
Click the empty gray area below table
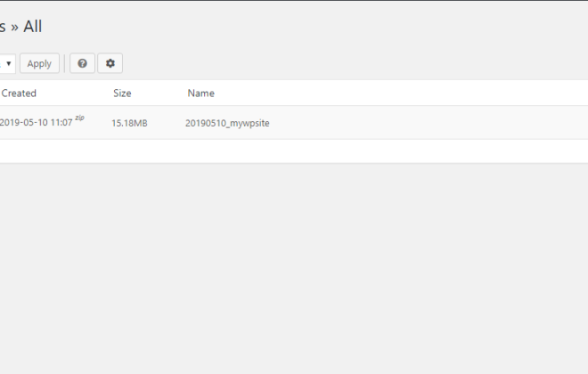294,268
